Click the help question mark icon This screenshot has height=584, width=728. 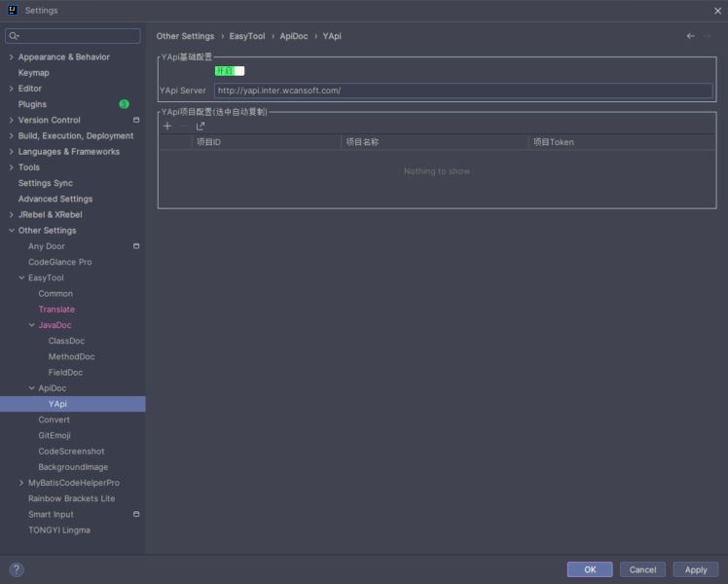(17, 569)
